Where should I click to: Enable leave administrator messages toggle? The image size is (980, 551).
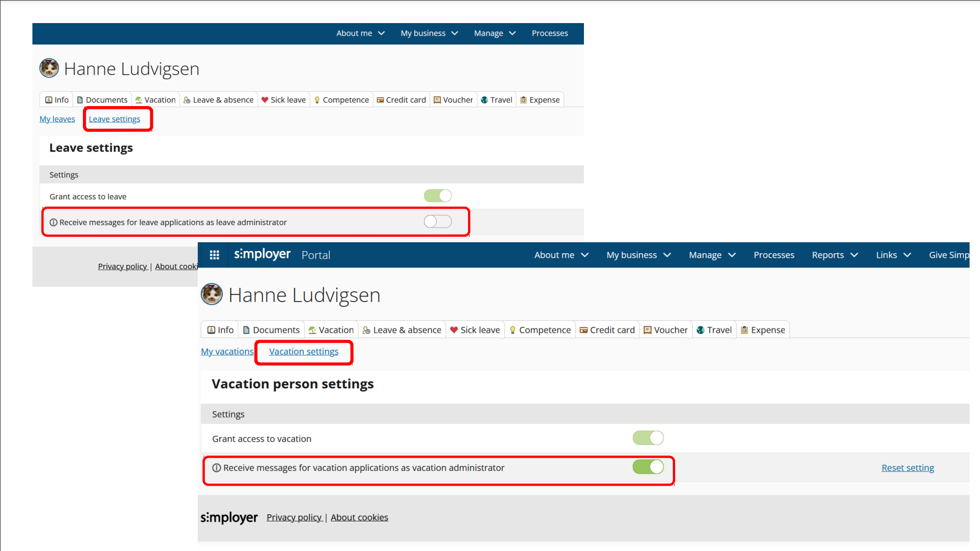tap(438, 221)
